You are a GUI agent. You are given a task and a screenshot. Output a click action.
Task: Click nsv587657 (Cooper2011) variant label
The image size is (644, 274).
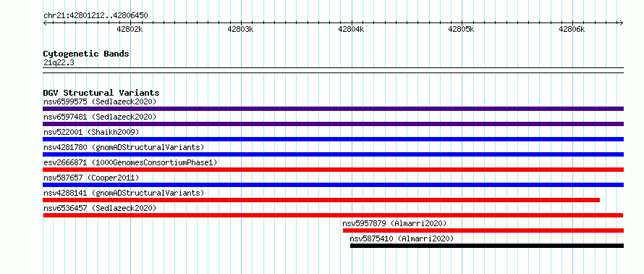91,178
